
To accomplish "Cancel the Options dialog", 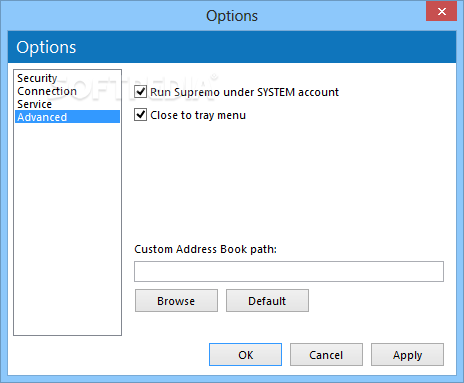I will click(x=326, y=355).
